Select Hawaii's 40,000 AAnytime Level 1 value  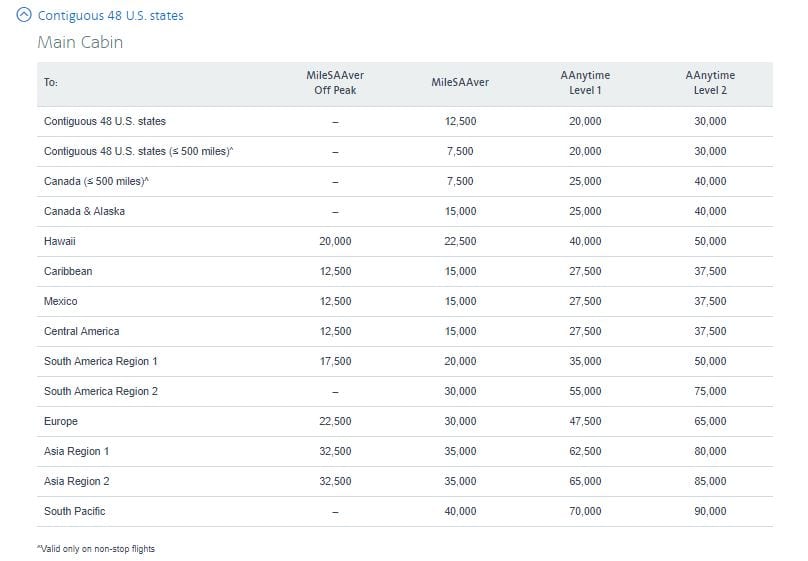(585, 241)
